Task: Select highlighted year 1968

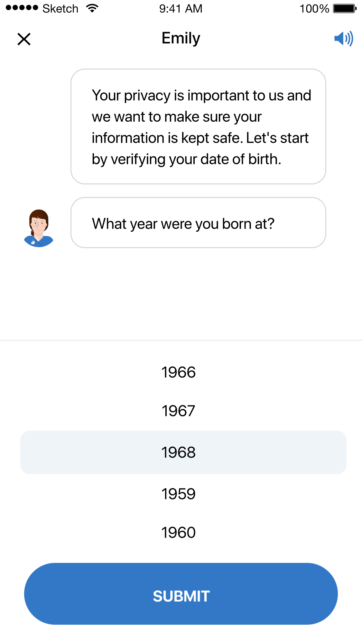Action: click(183, 452)
